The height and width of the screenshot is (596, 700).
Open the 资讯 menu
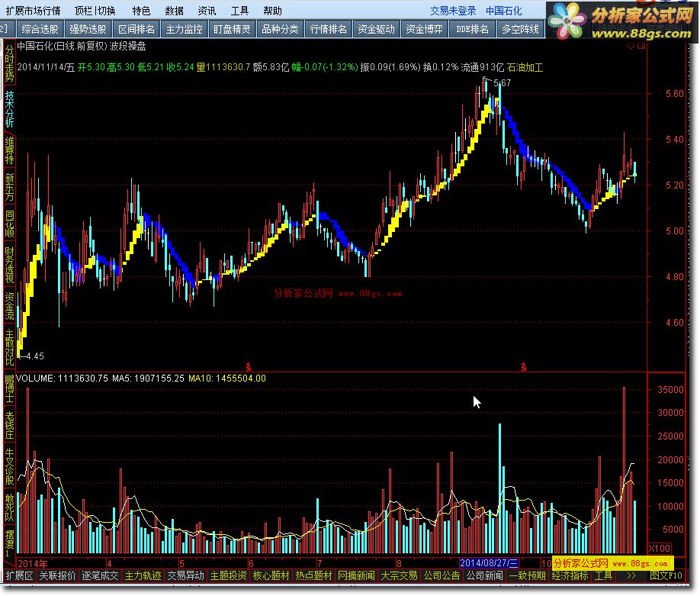coord(207,10)
